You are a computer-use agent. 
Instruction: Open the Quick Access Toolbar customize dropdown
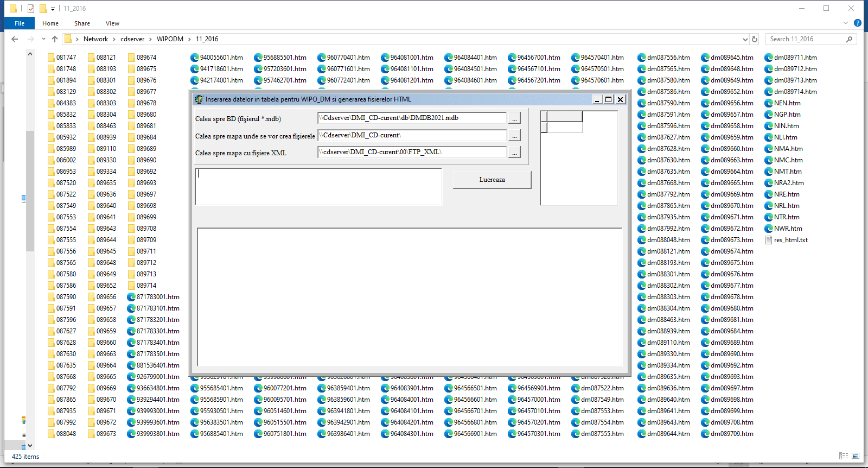click(53, 9)
